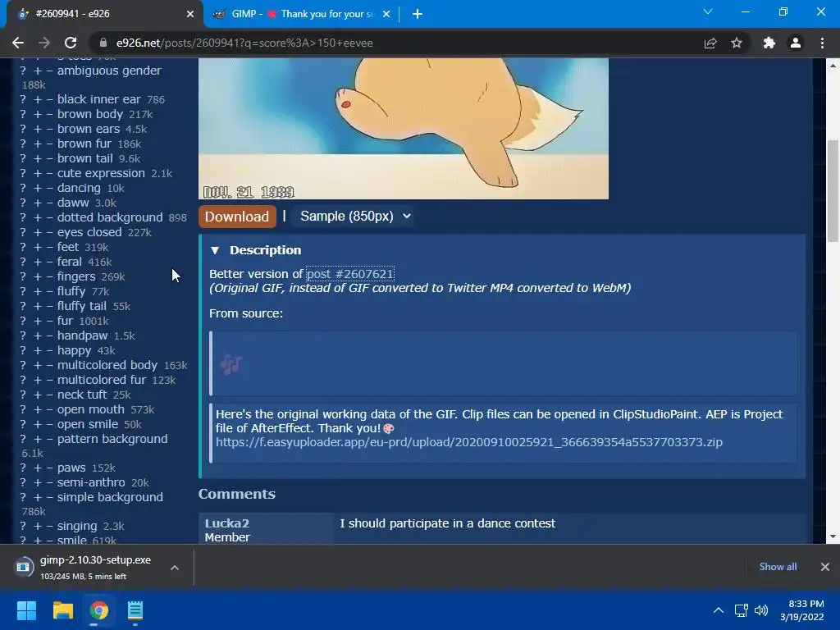Click the tab search chevron in title bar

click(x=708, y=11)
